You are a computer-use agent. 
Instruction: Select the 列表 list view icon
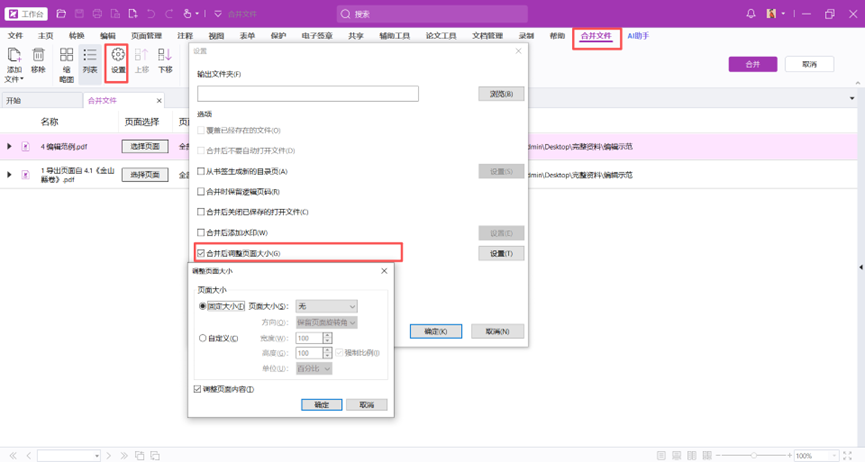(90, 57)
